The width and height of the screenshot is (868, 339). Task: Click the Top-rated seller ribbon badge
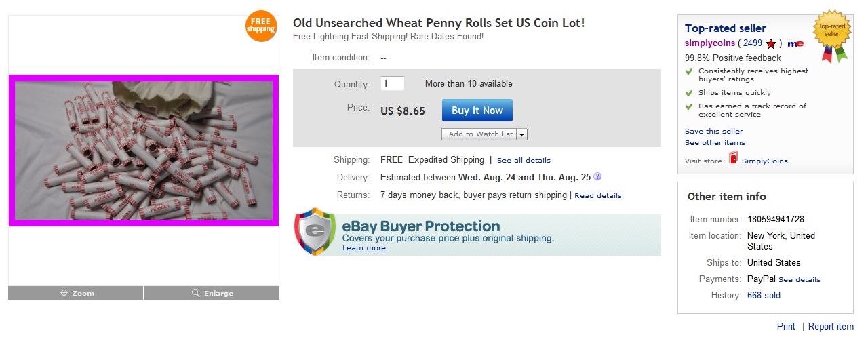pyautogui.click(x=832, y=34)
